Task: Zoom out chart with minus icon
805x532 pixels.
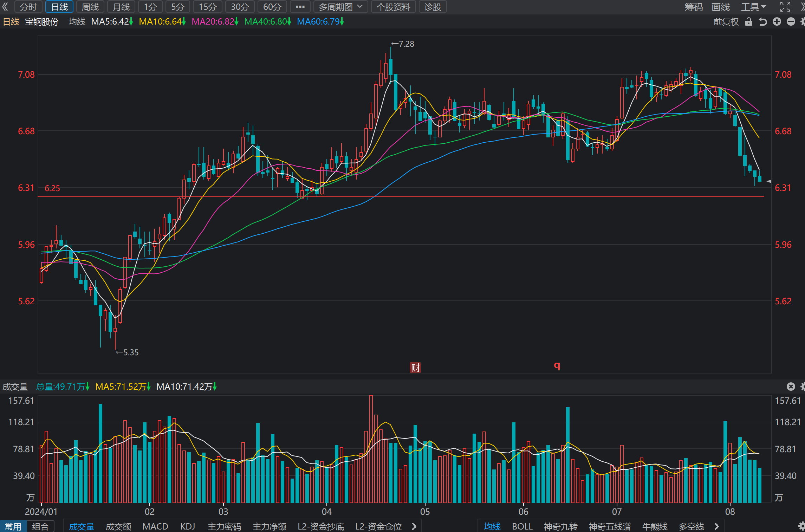Action: click(x=791, y=22)
